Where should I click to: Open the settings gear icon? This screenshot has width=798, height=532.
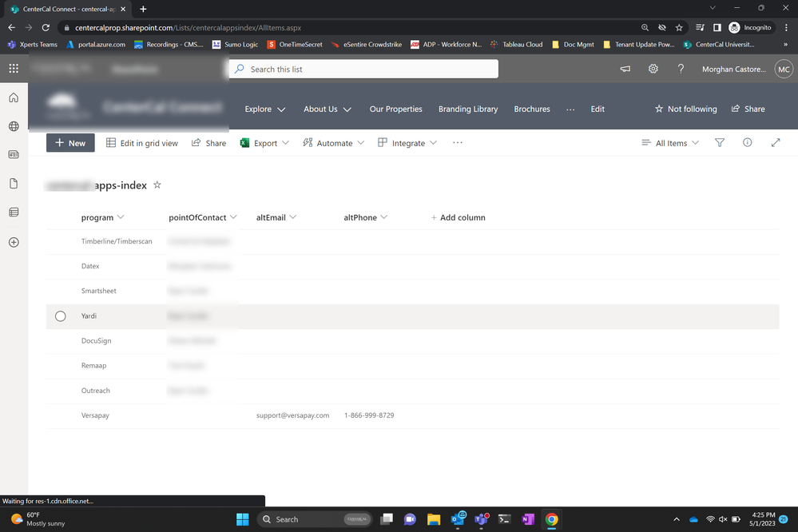click(653, 69)
